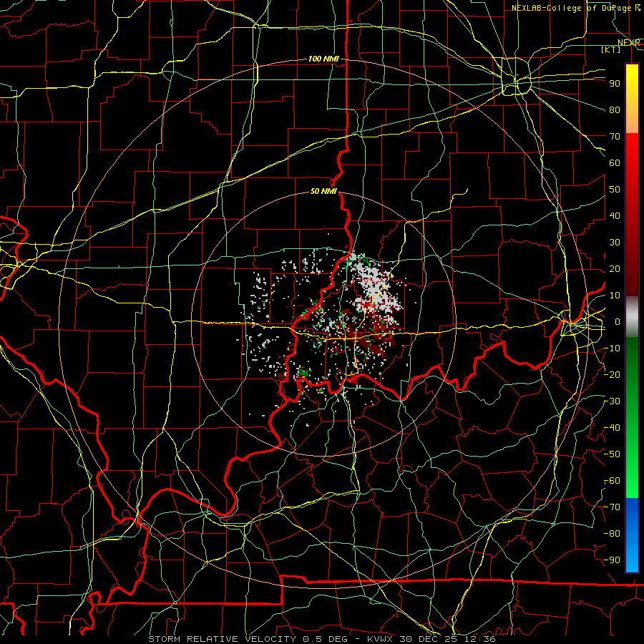Click the 0 label on the velocity scale
644x644 pixels.
[618, 322]
